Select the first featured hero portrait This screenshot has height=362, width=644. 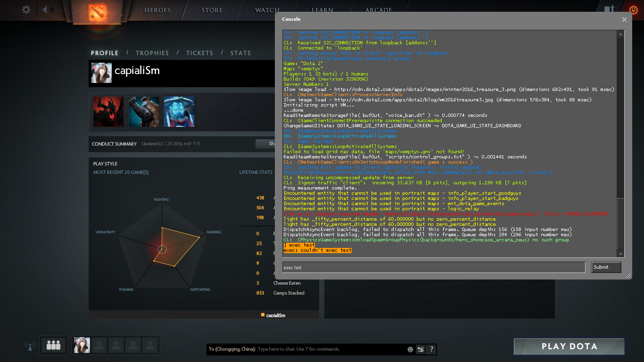108,112
